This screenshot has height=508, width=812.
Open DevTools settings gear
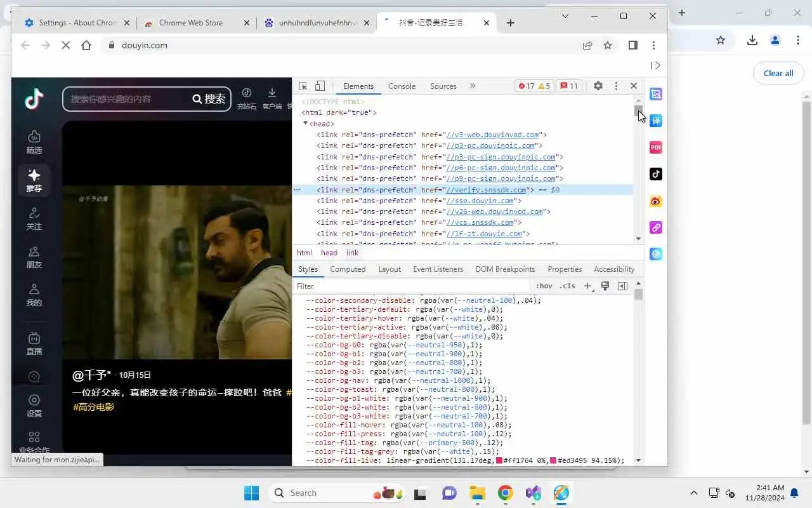tap(598, 86)
